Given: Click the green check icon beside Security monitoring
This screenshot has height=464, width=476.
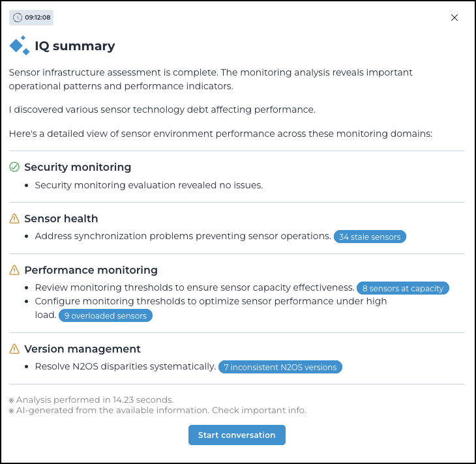Looking at the screenshot, I should [x=14, y=167].
